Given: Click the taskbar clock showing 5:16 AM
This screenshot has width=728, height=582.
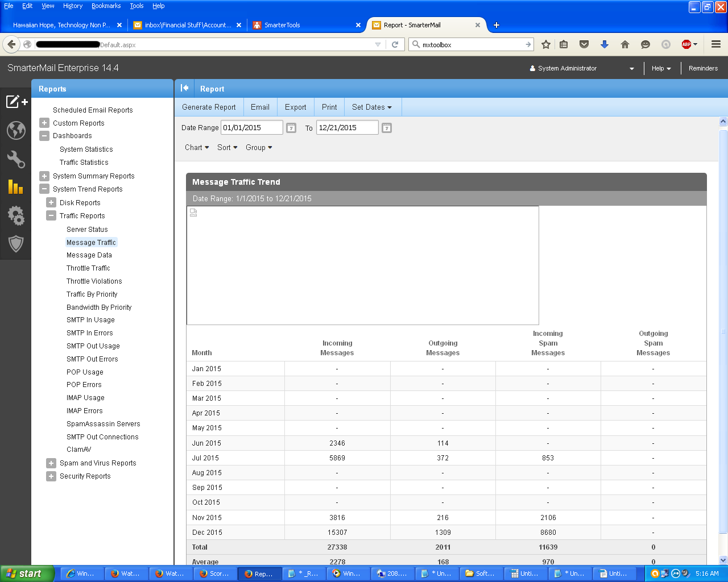Looking at the screenshot, I should 707,573.
